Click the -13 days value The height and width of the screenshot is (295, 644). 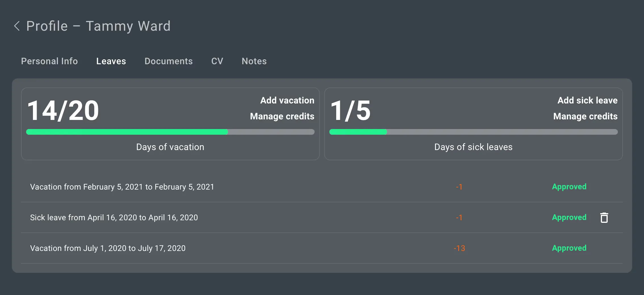tap(459, 248)
